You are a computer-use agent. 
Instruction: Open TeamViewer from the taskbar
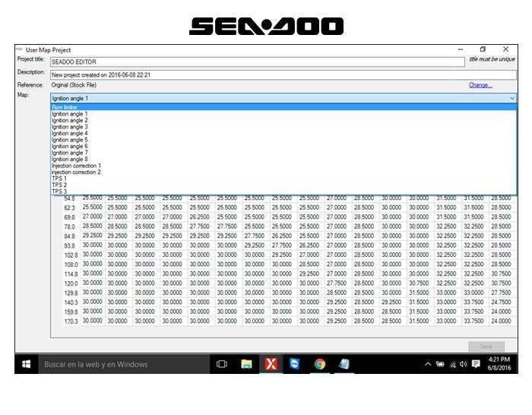point(295,364)
